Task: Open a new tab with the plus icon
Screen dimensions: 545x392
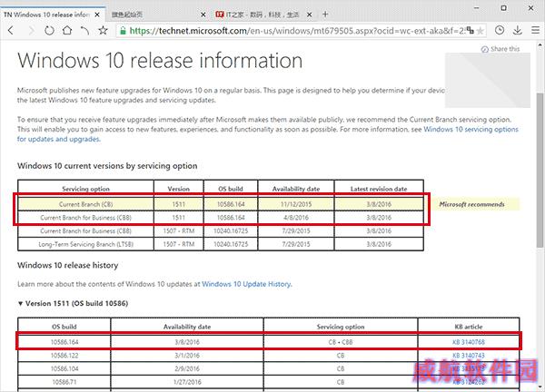Action: click(x=325, y=15)
